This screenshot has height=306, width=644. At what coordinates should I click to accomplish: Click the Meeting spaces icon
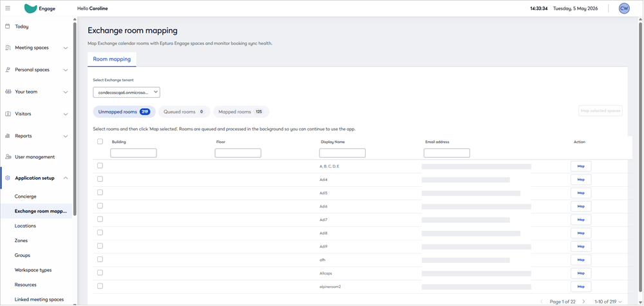(x=7, y=48)
